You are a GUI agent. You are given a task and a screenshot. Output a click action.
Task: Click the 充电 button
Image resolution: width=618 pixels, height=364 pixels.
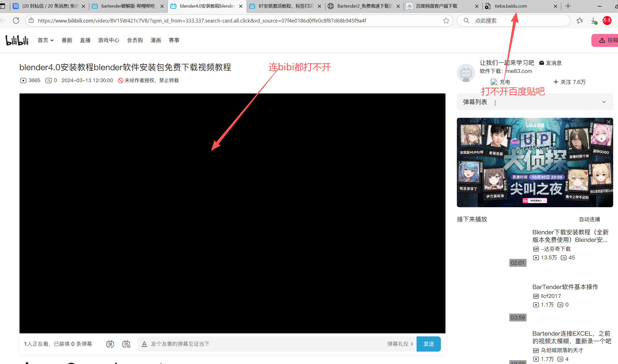point(500,82)
